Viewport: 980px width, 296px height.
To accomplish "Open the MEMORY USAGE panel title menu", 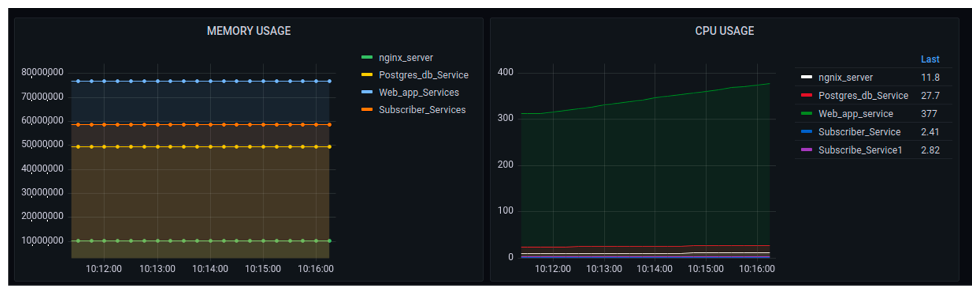I will (248, 31).
